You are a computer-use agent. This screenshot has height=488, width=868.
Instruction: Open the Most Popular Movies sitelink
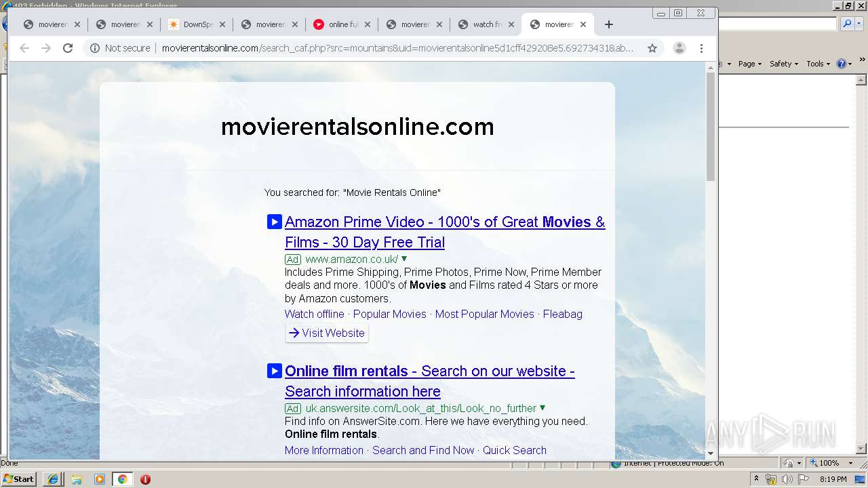(x=485, y=314)
